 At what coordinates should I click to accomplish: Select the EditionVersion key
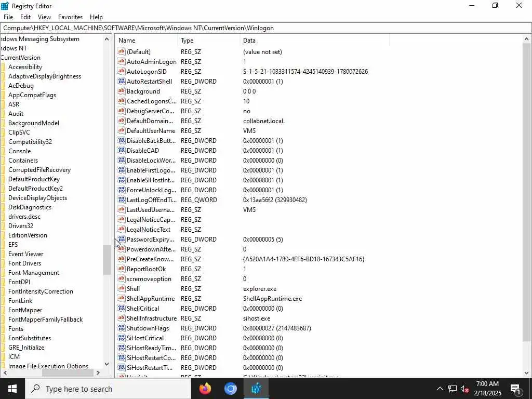coord(28,235)
